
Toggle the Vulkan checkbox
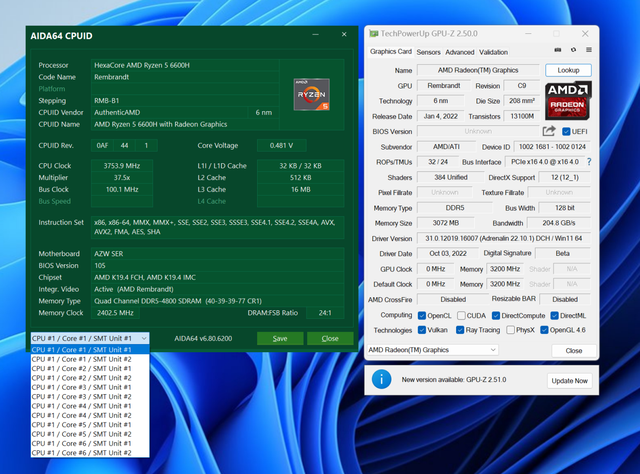[x=422, y=330]
